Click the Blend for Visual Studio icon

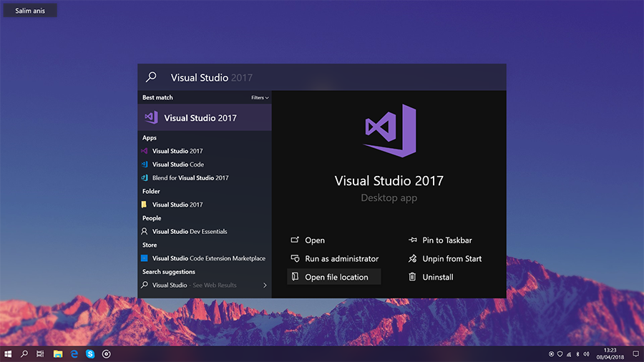(x=145, y=177)
